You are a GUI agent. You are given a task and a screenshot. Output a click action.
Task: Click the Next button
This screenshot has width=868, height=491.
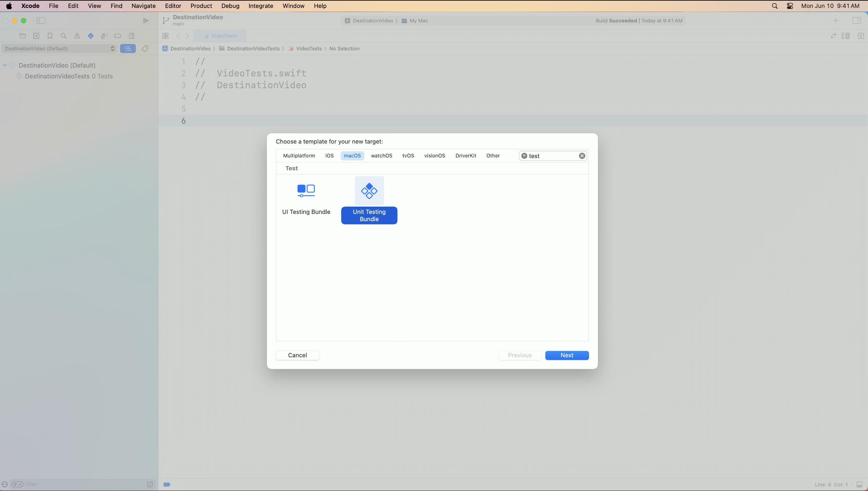tap(567, 355)
